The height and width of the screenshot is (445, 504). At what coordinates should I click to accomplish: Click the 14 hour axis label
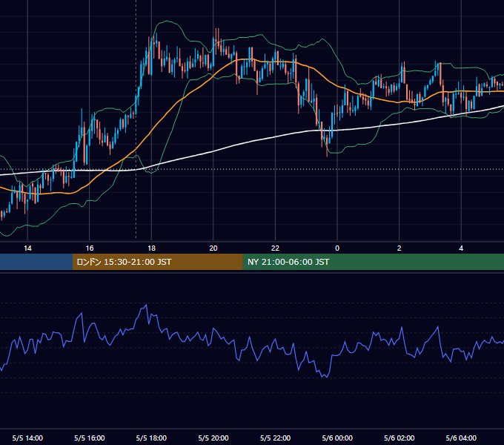27,248
